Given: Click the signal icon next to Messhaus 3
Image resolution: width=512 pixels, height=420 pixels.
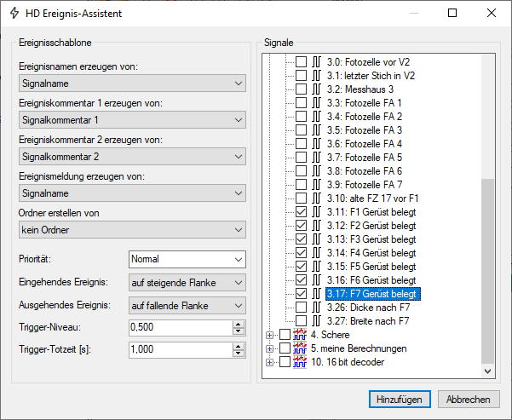Looking at the screenshot, I should tap(315, 89).
